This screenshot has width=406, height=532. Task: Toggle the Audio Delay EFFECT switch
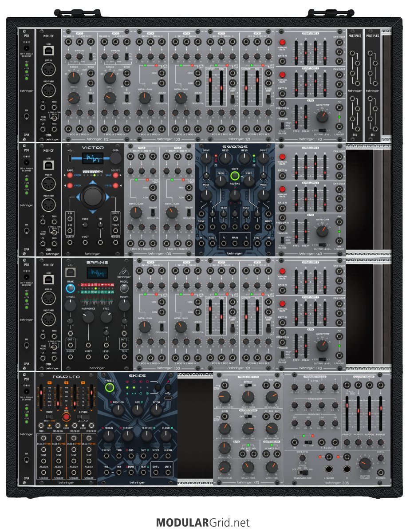[248, 416]
